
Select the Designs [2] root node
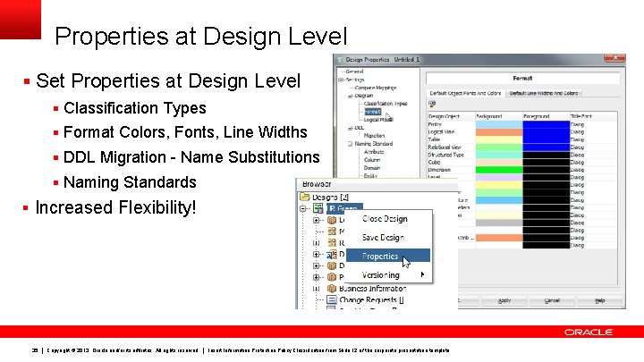coord(330,197)
